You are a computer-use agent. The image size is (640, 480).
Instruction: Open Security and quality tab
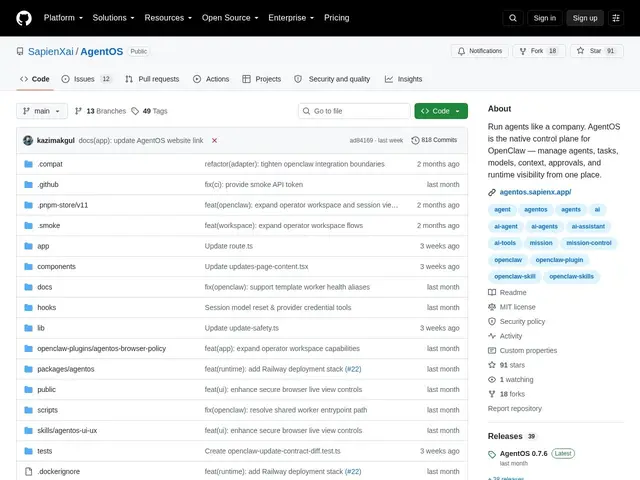point(332,79)
